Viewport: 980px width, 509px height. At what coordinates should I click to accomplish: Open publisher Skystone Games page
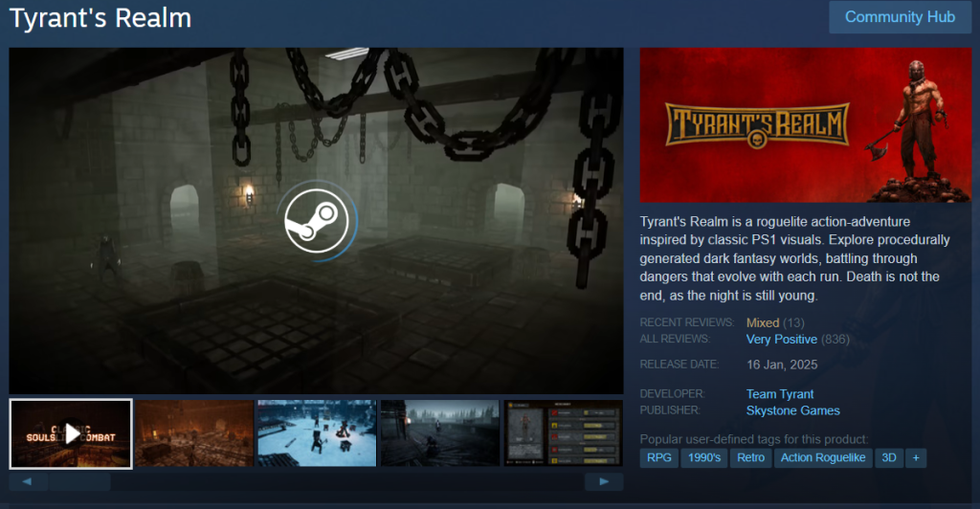click(792, 410)
